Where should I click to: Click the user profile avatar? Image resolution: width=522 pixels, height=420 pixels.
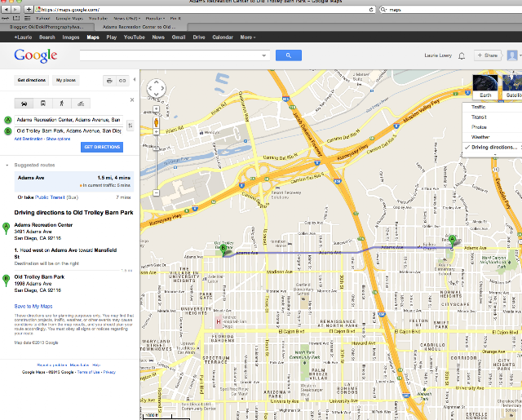512,55
